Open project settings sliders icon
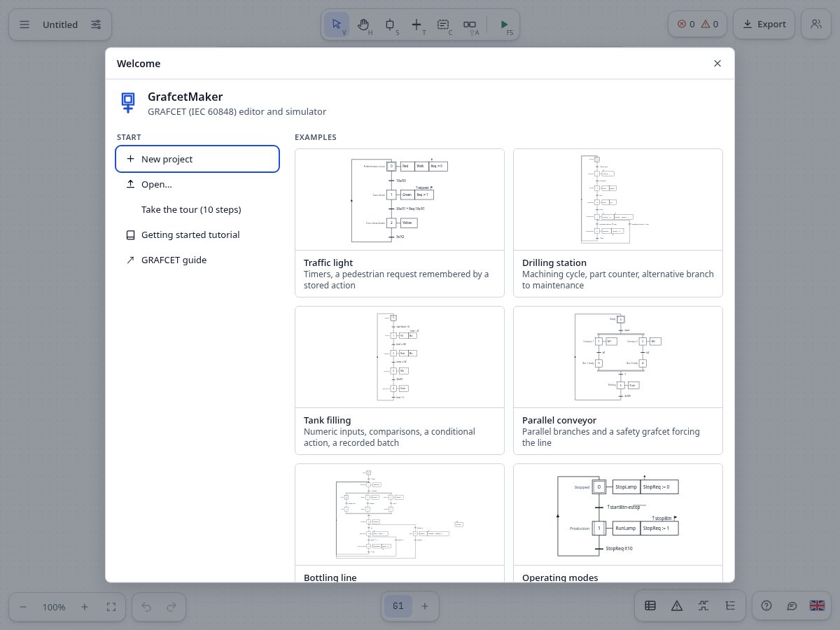 point(96,24)
